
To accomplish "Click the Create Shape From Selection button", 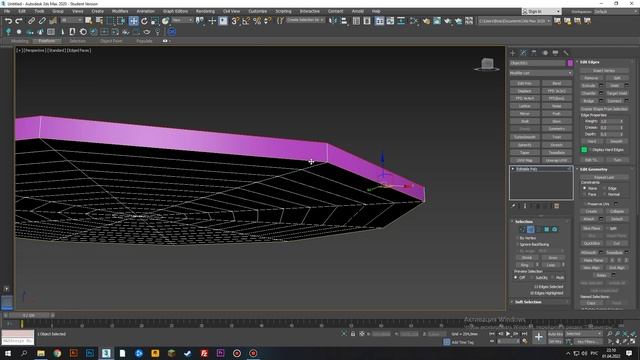I will click(x=604, y=109).
